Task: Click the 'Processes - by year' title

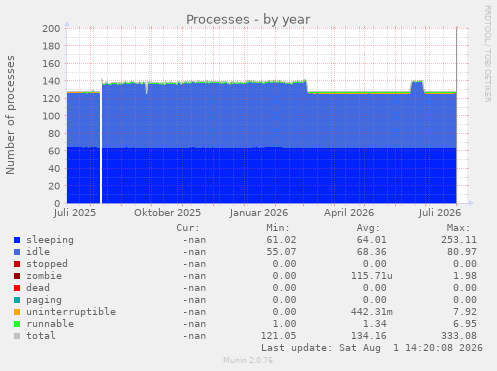Action: click(x=248, y=20)
